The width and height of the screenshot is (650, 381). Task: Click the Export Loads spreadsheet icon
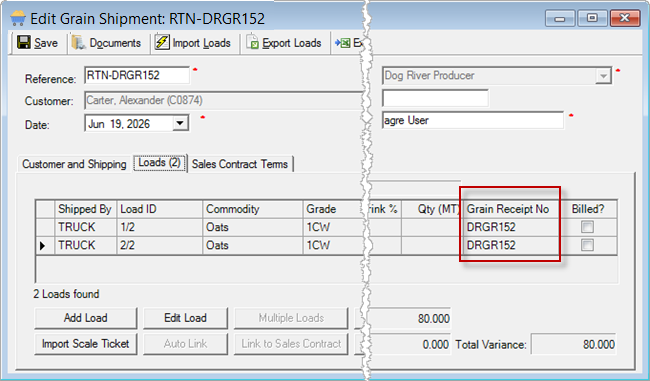pos(252,42)
